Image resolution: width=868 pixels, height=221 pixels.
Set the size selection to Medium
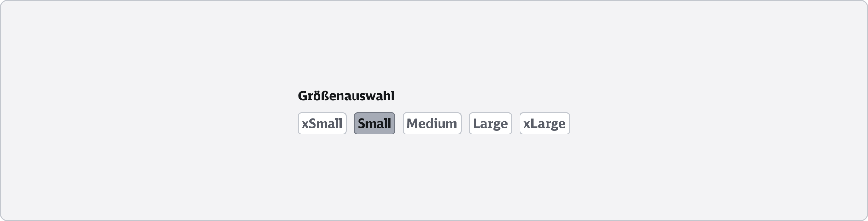[432, 123]
